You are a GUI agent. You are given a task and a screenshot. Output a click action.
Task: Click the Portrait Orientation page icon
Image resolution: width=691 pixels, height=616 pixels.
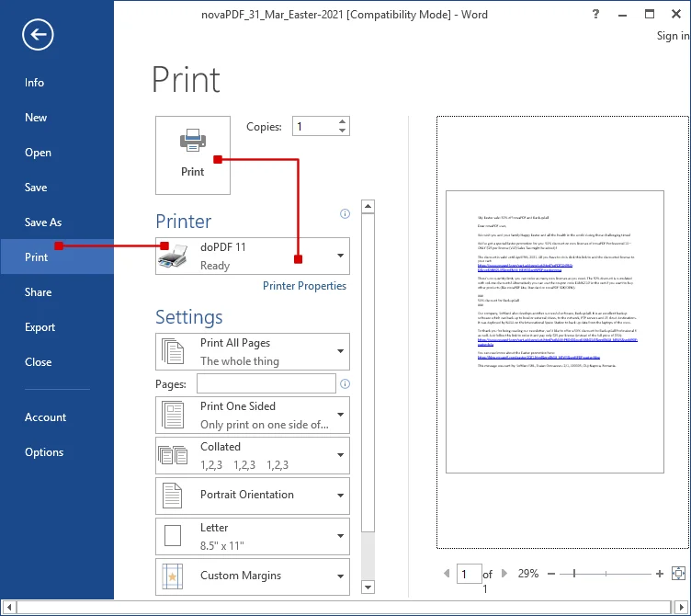click(x=173, y=496)
